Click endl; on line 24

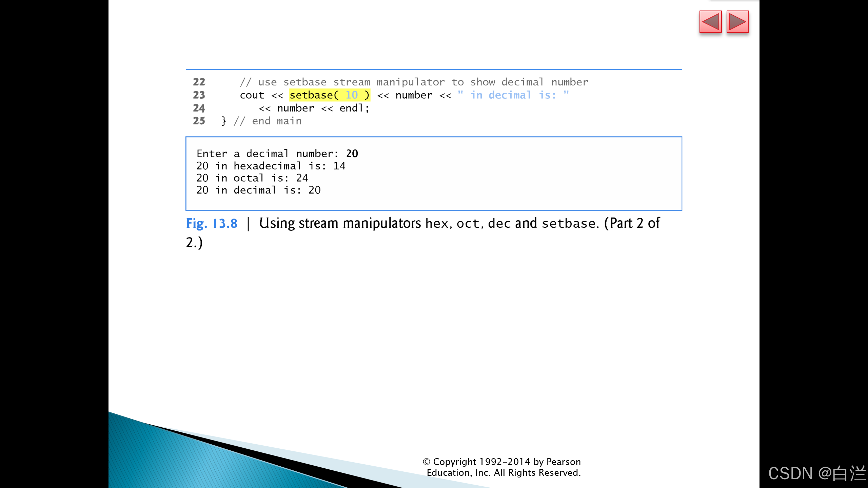354,108
